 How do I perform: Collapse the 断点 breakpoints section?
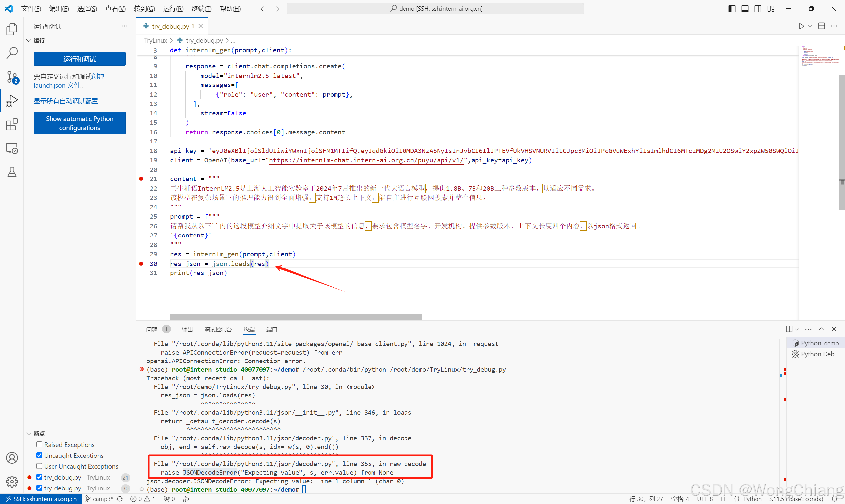pyautogui.click(x=29, y=434)
